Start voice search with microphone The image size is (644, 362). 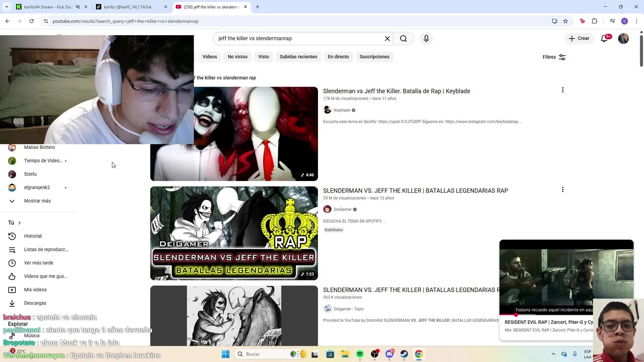pyautogui.click(x=426, y=38)
